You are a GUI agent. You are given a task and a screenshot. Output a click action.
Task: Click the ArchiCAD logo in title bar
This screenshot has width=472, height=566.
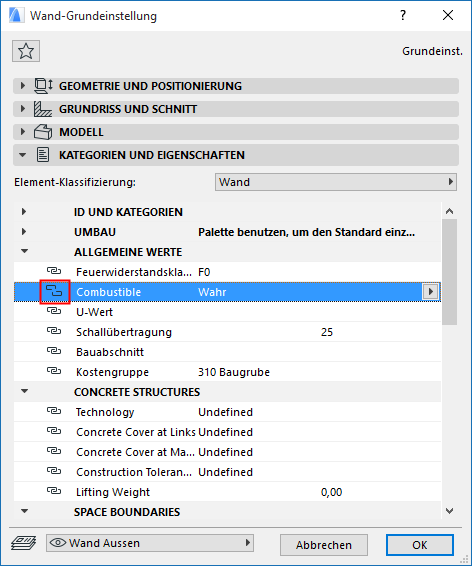tap(16, 16)
